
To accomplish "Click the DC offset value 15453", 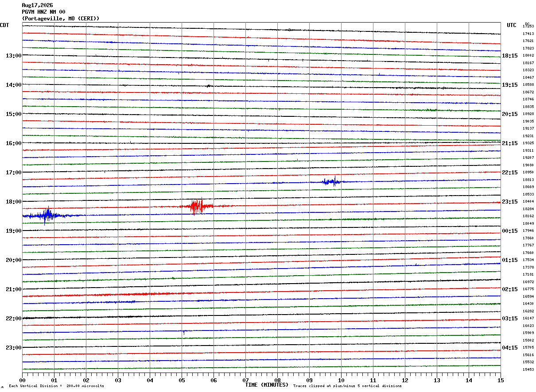I will (x=528, y=369).
